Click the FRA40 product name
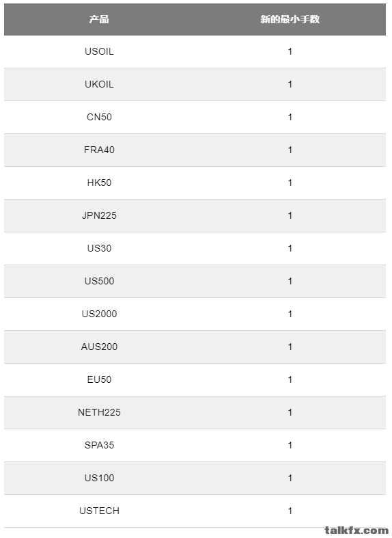The height and width of the screenshot is (538, 392). (99, 150)
